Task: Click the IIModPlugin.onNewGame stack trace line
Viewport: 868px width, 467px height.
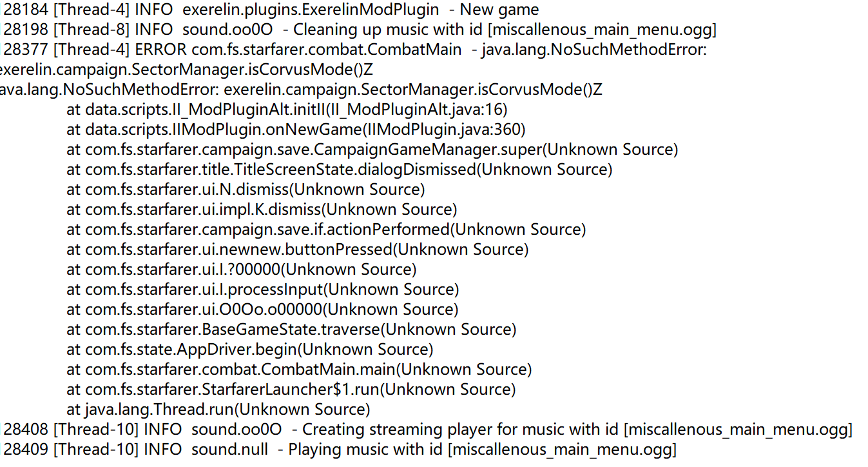Action: coord(296,130)
